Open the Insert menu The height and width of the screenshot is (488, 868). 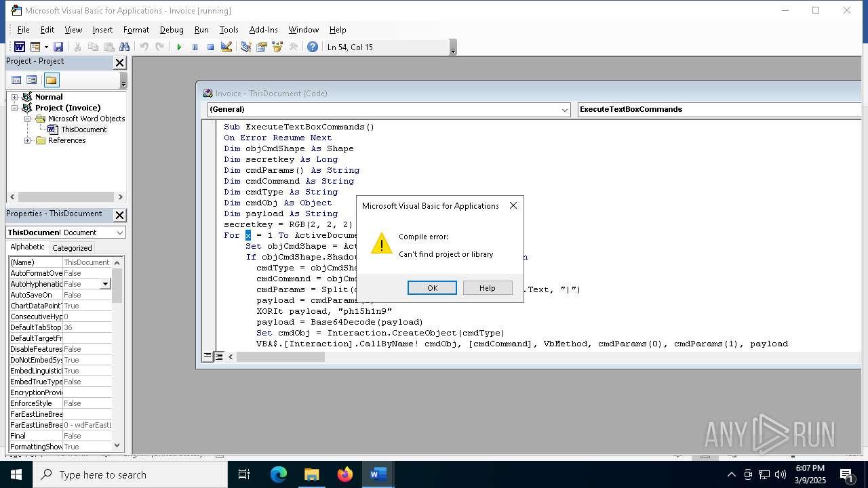pos(103,30)
